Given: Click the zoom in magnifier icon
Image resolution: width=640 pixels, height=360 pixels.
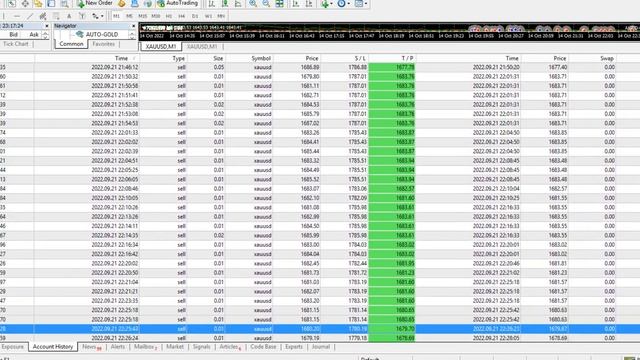Looking at the screenshot, I should pos(253,4).
